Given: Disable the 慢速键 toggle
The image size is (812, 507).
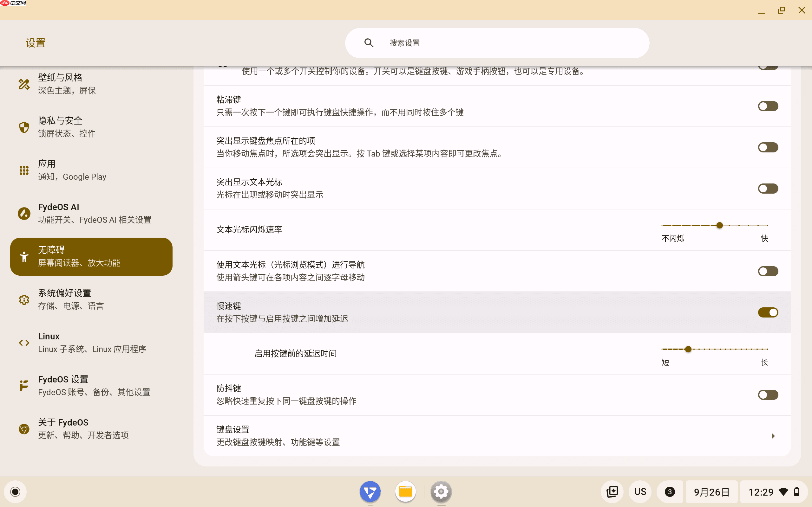Looking at the screenshot, I should coord(768,312).
